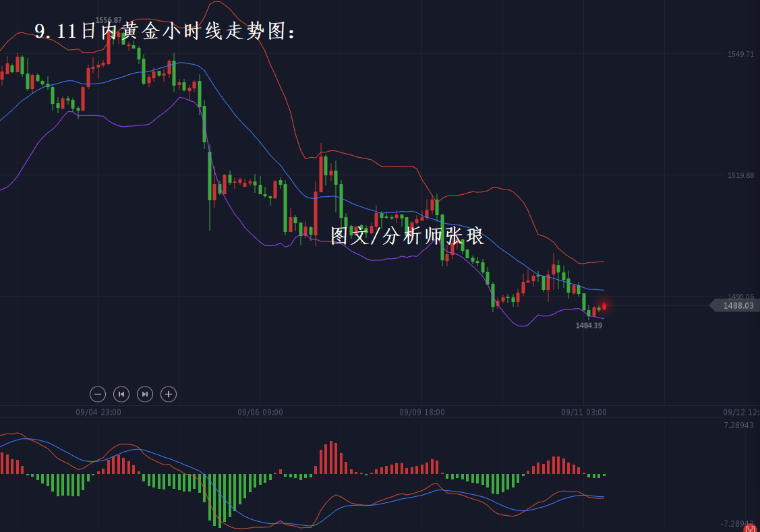The width and height of the screenshot is (760, 532).
Task: Click the 1549.71 price axis label
Action: (x=740, y=54)
